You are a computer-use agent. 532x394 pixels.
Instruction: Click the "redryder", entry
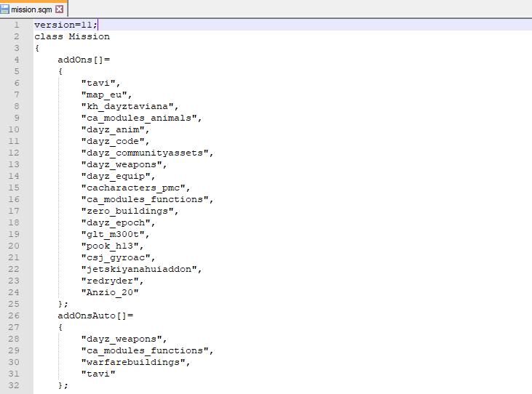point(112,281)
